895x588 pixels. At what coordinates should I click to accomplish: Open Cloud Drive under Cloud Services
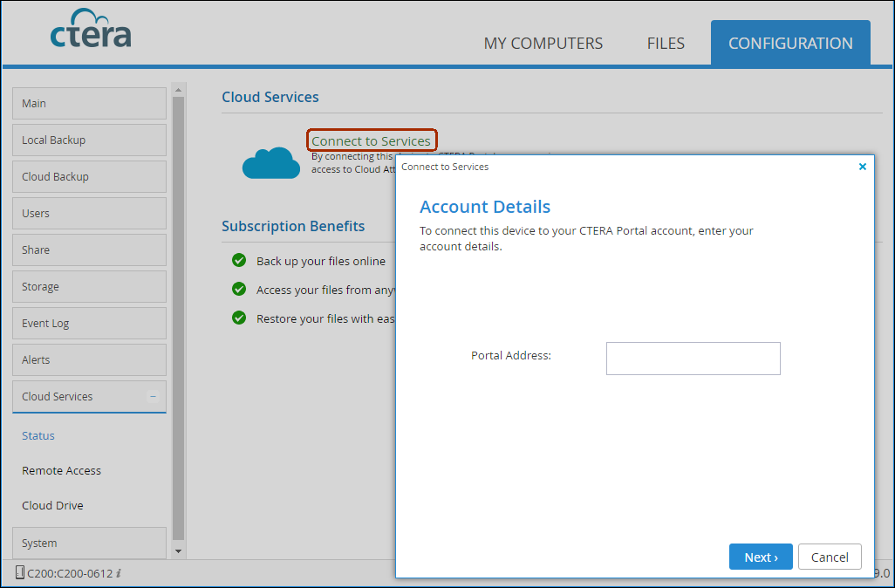pos(52,505)
